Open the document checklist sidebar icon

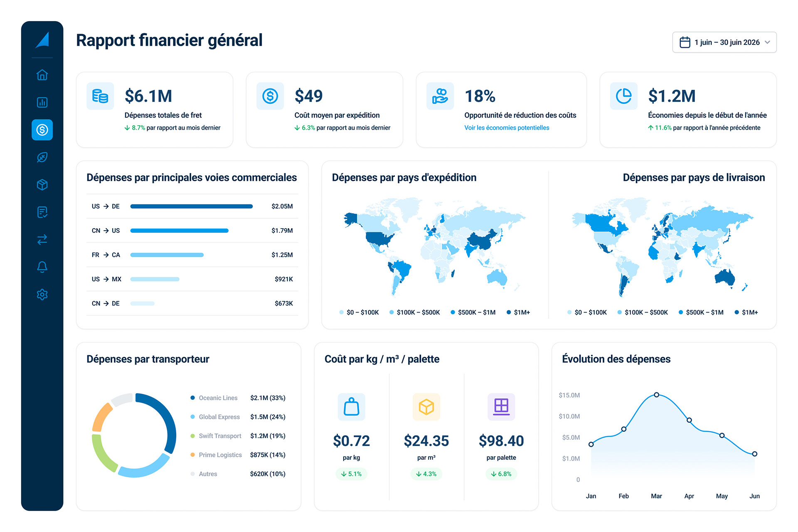pyautogui.click(x=42, y=212)
